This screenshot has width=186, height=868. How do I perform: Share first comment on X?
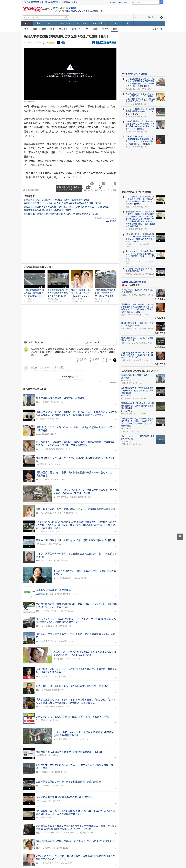click(x=115, y=360)
